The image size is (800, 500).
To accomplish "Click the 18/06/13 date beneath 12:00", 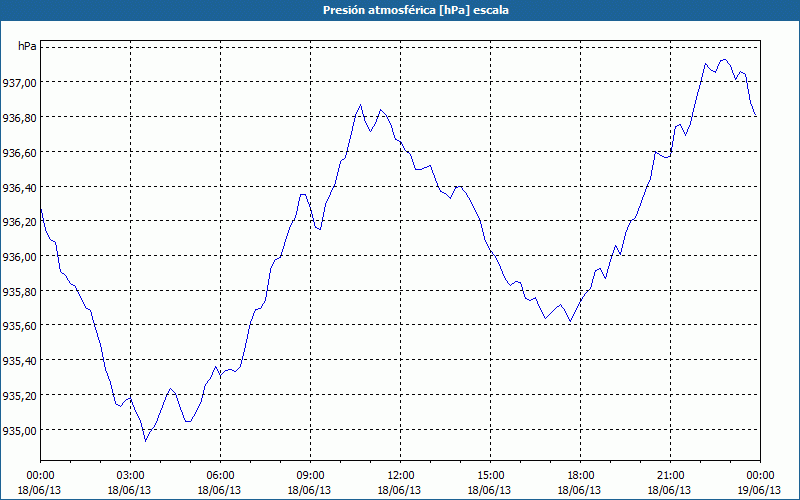I will point(401,490).
